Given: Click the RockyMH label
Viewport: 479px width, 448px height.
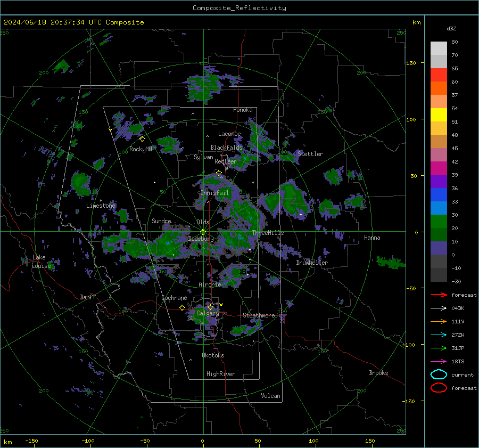Looking at the screenshot, I should 141,149.
